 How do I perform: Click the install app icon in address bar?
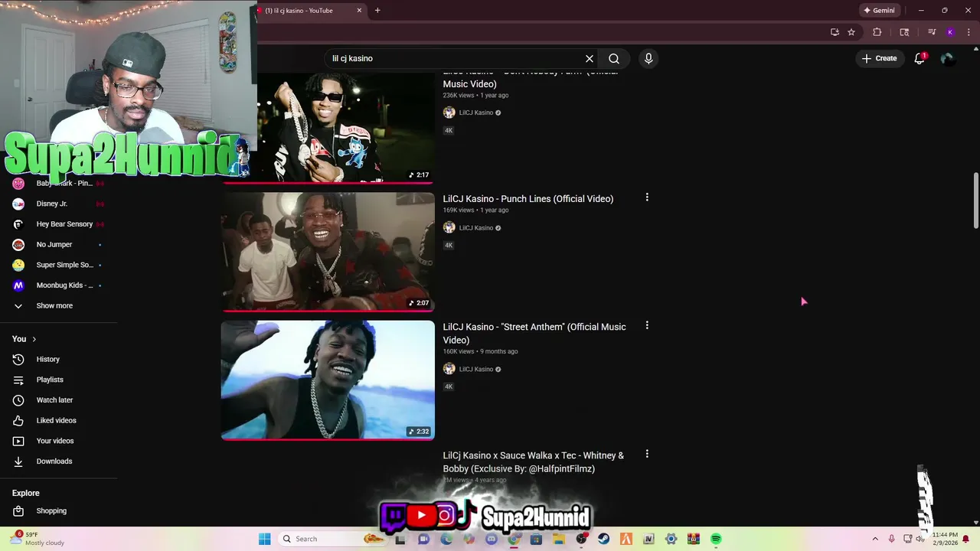835,32
